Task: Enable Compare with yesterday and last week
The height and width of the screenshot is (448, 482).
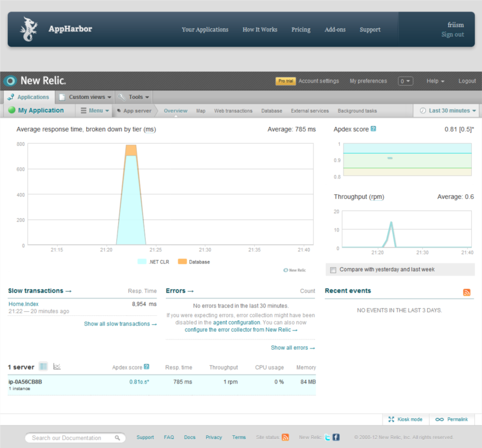Action: tap(333, 270)
